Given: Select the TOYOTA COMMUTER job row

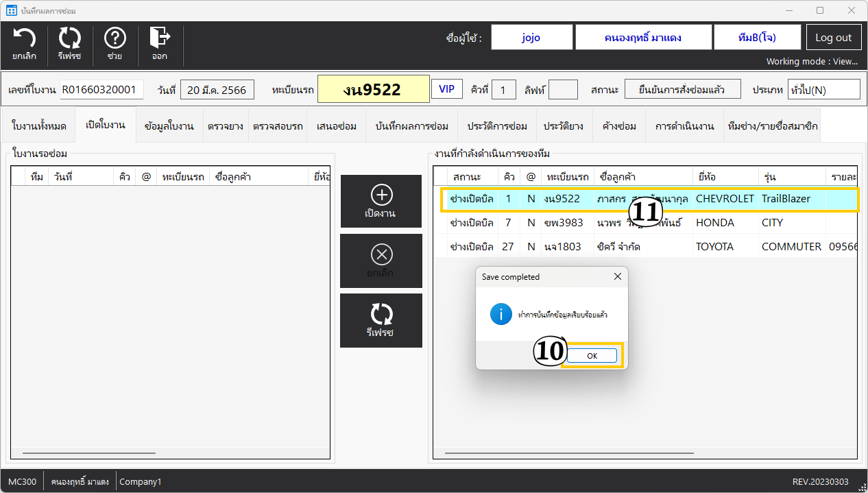Looking at the screenshot, I should click(644, 247).
